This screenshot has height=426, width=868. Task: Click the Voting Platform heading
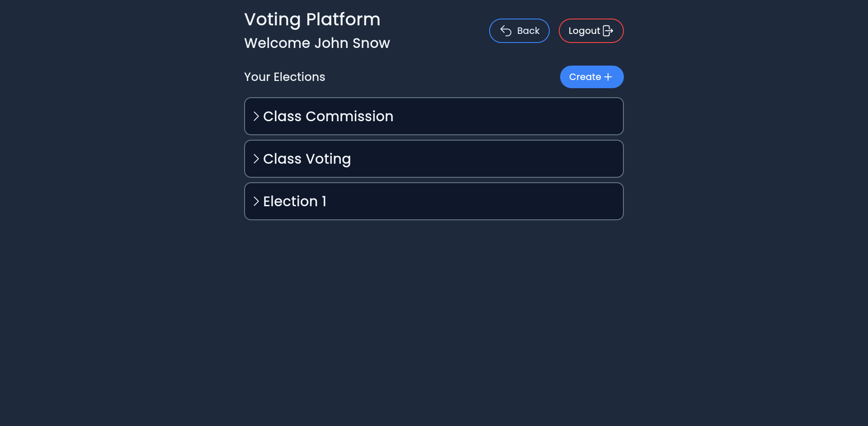[312, 19]
